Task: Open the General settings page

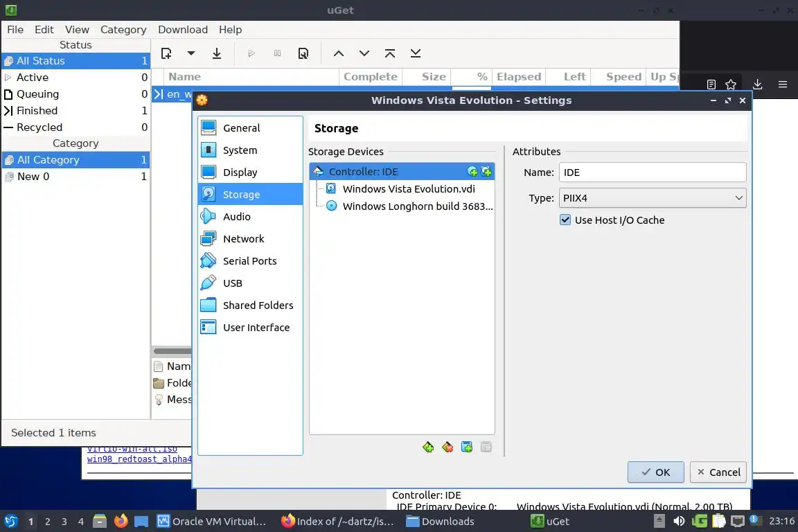Action: (x=250, y=127)
